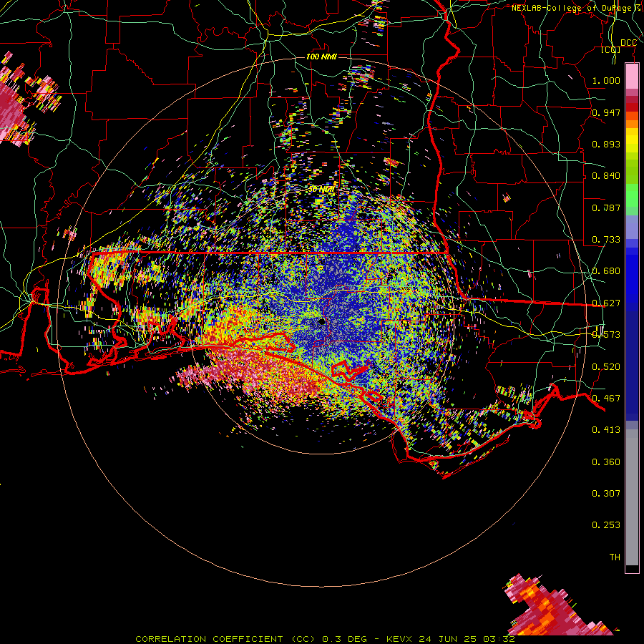Click the 0.733 legend value
The image size is (644, 644).
pos(606,240)
